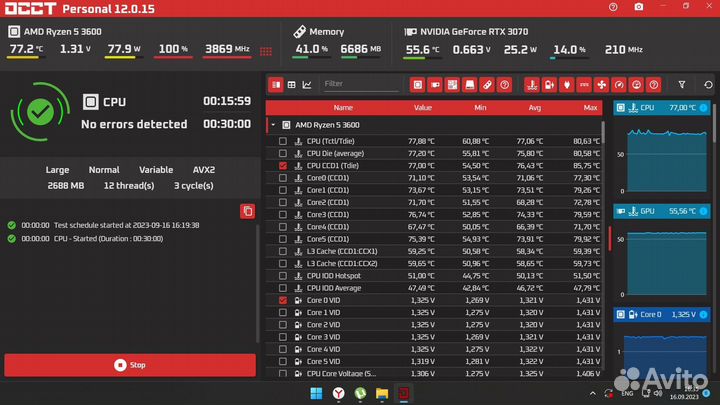Show hidden system tray icons chevron
Screen dimensions: 720x405
592,394
